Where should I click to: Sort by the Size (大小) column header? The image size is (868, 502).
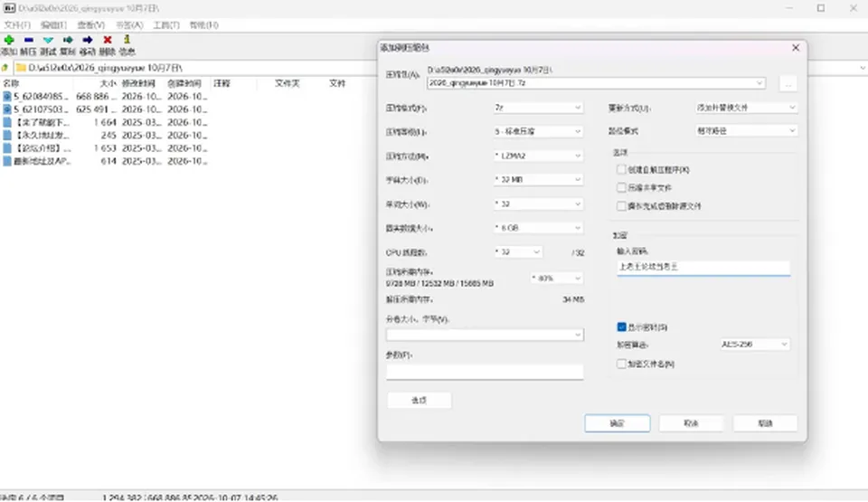point(108,83)
